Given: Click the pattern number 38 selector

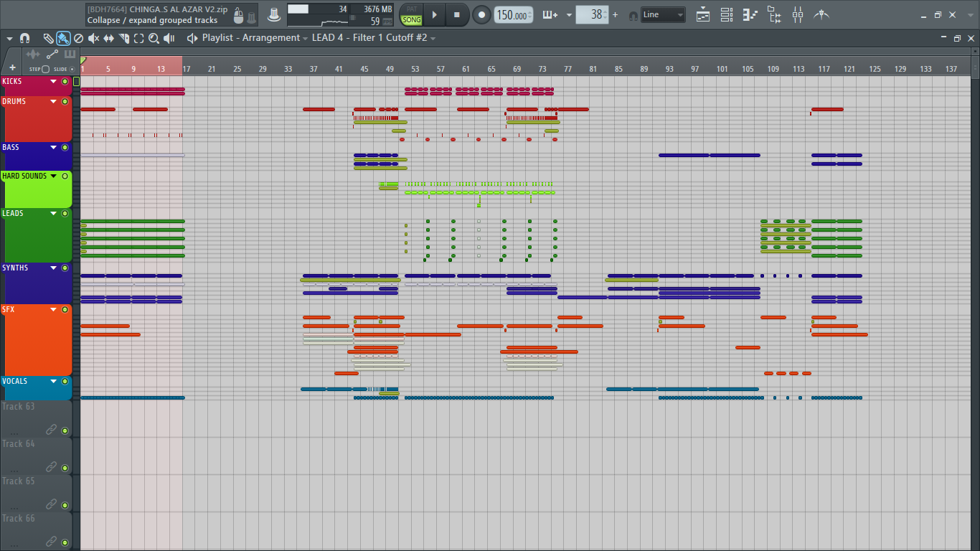Looking at the screenshot, I should click(592, 14).
